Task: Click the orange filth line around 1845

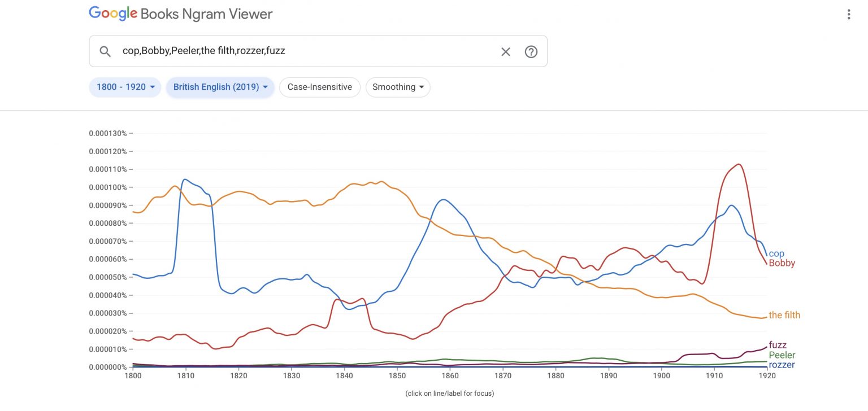Action: (x=371, y=183)
